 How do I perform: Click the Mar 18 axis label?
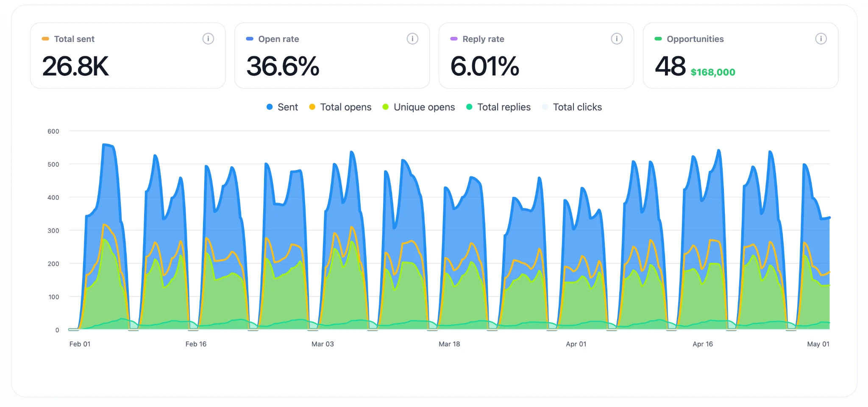pyautogui.click(x=449, y=344)
